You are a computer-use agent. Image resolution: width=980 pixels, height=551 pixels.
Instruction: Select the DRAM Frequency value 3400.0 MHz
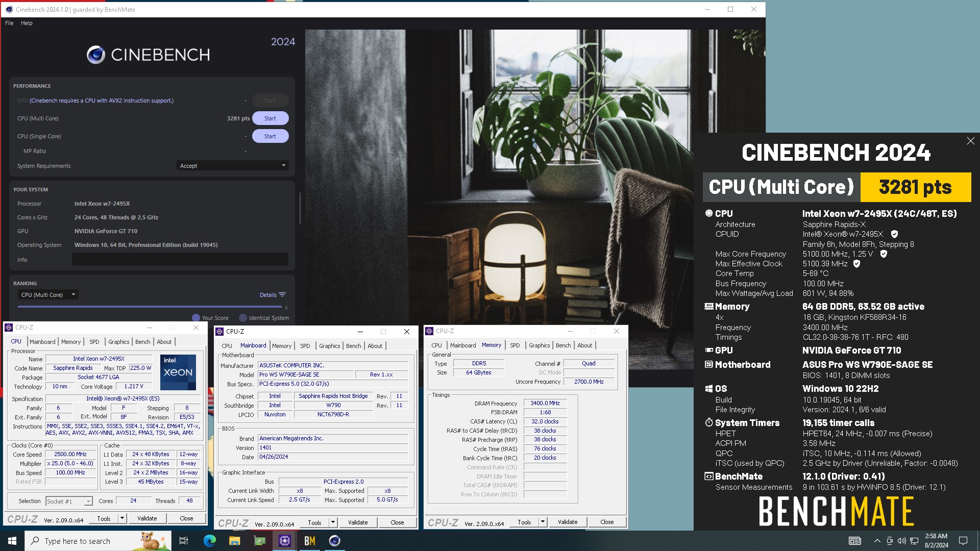point(545,404)
